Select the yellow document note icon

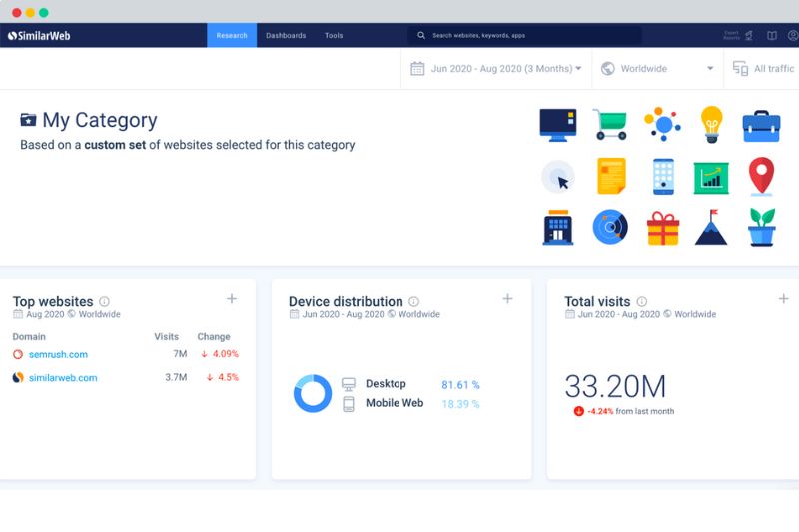point(611,176)
